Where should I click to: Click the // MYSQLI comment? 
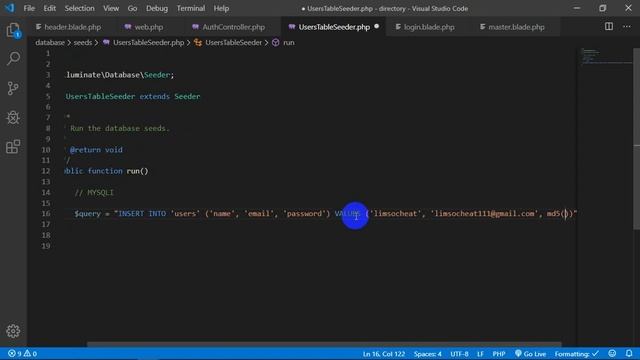pyautogui.click(x=94, y=192)
